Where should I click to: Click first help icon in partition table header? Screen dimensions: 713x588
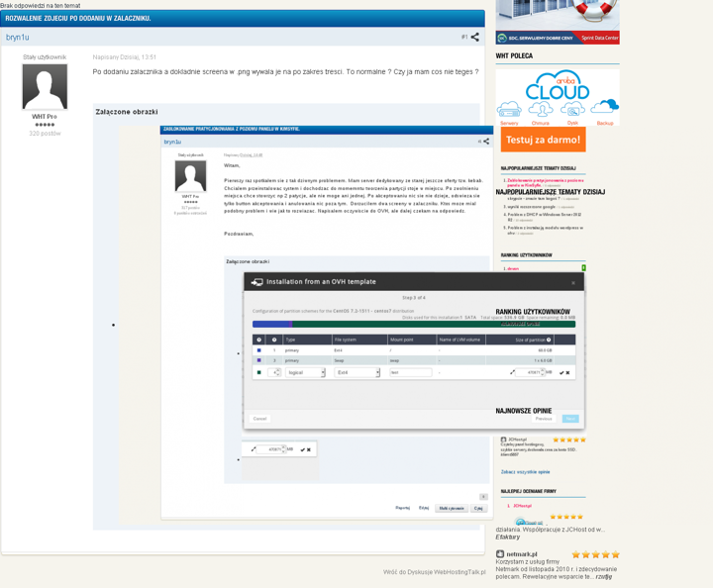coord(259,340)
